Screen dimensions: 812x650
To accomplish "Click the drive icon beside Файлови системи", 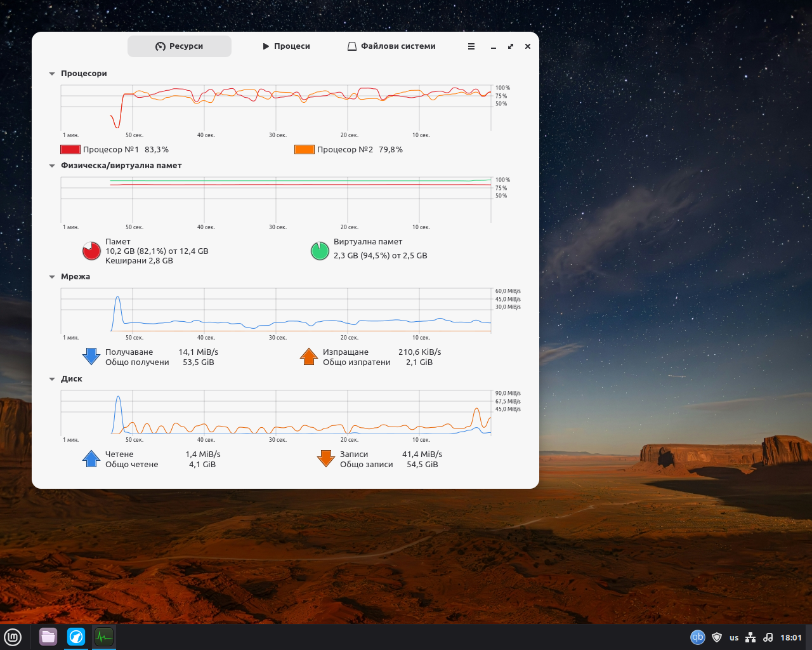I will point(351,46).
